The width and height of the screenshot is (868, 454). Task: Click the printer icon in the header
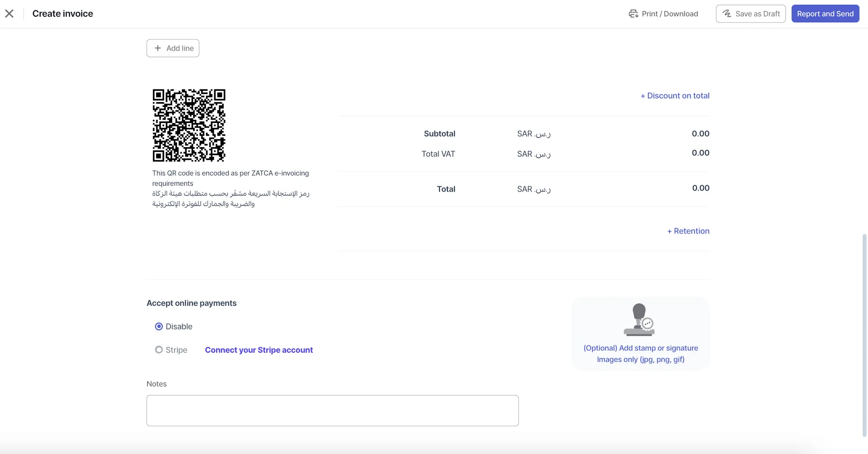pos(633,14)
